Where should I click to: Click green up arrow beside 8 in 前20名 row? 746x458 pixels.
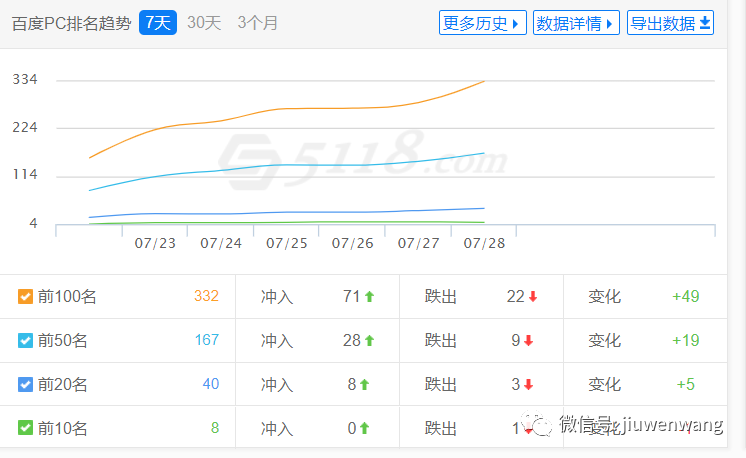pos(364,385)
